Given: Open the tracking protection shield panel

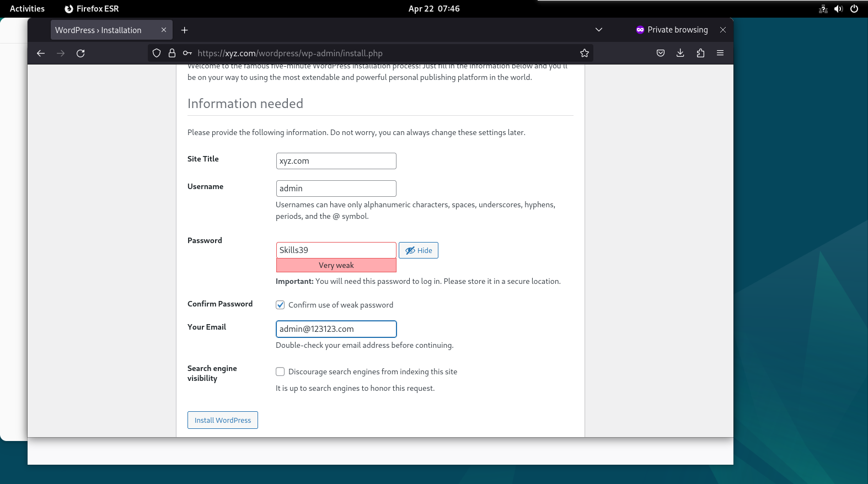Looking at the screenshot, I should [x=157, y=53].
